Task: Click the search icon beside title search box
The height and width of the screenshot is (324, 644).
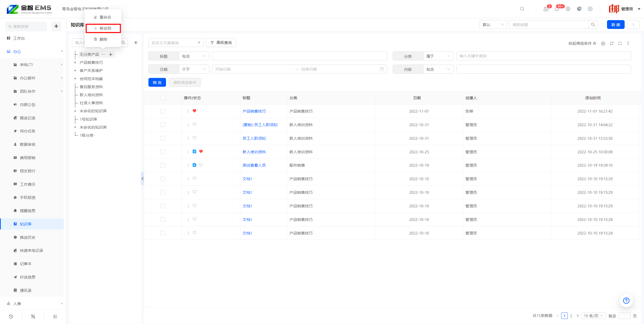Action: coord(593,25)
